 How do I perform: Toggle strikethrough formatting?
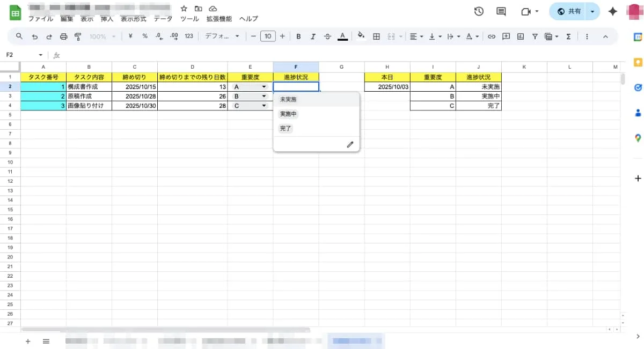click(x=327, y=36)
